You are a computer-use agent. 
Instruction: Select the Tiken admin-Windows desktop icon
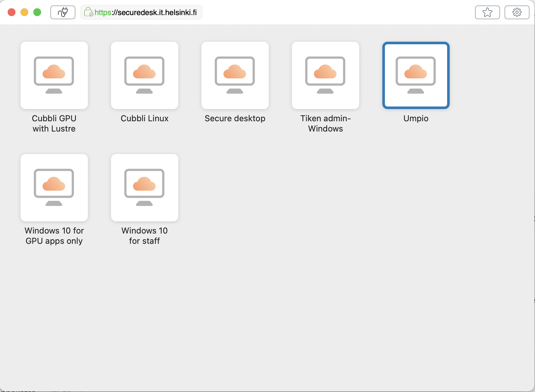point(326,75)
